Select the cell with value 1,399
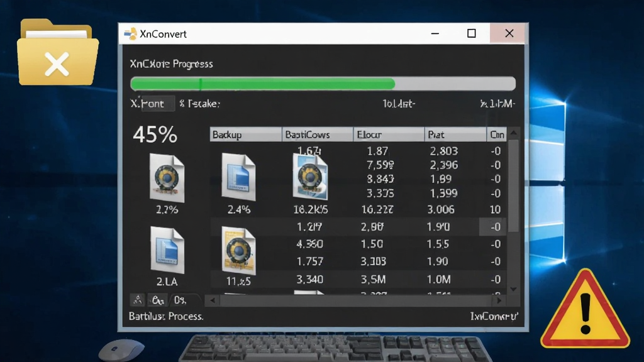This screenshot has height=362, width=644. [444, 193]
